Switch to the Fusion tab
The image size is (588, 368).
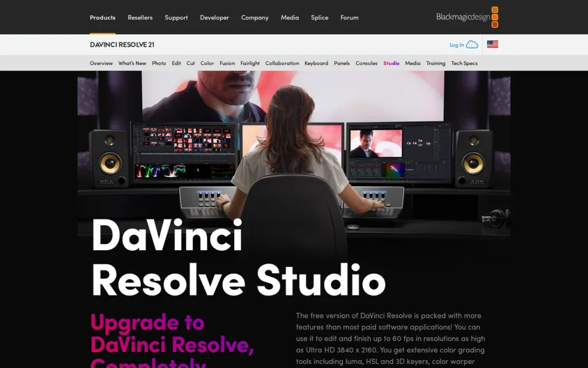pyautogui.click(x=227, y=63)
